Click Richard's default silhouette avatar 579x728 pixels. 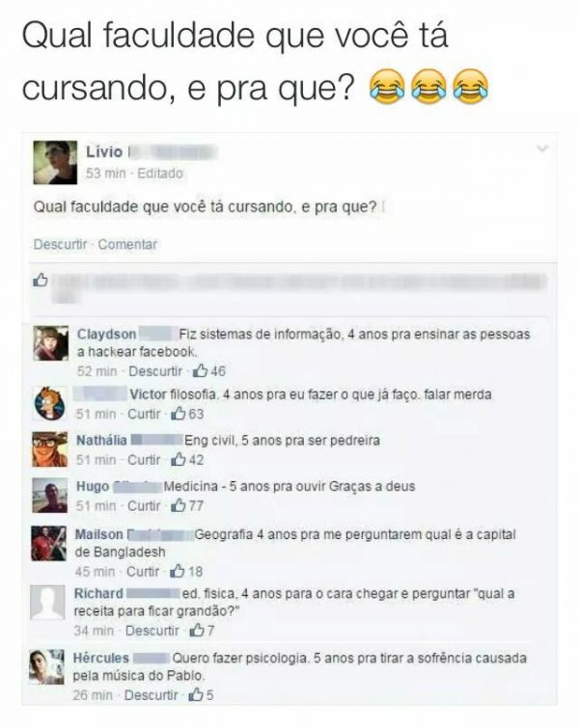(x=47, y=603)
